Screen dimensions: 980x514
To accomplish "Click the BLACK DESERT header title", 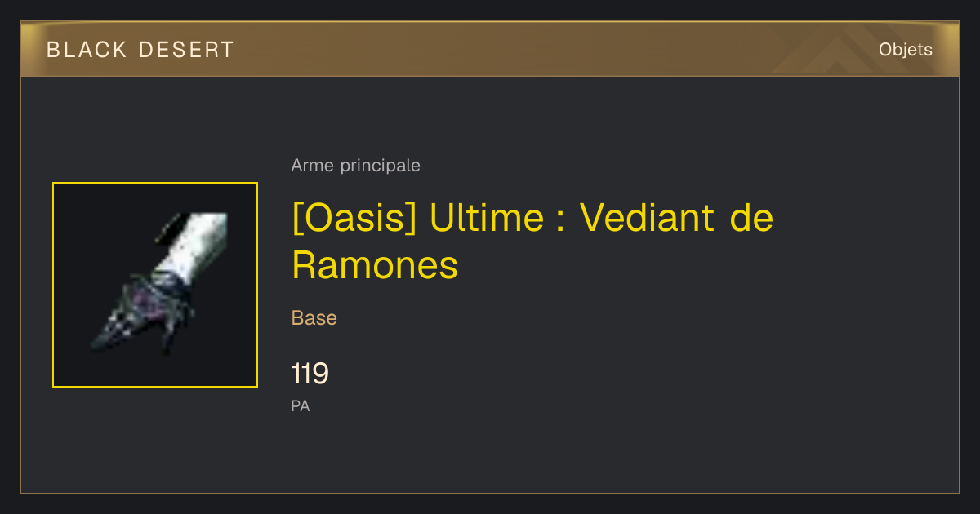I will 140,50.
